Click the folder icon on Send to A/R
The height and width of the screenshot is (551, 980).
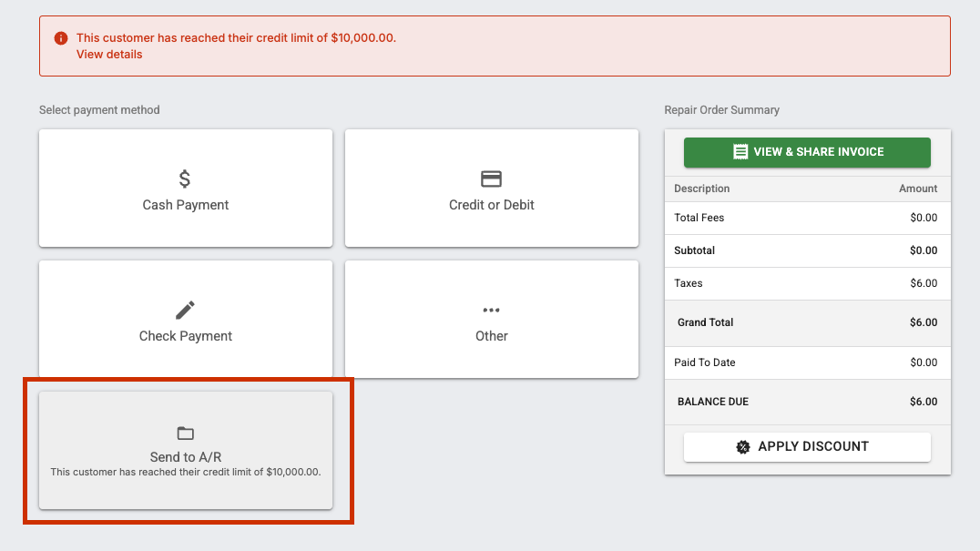point(186,433)
